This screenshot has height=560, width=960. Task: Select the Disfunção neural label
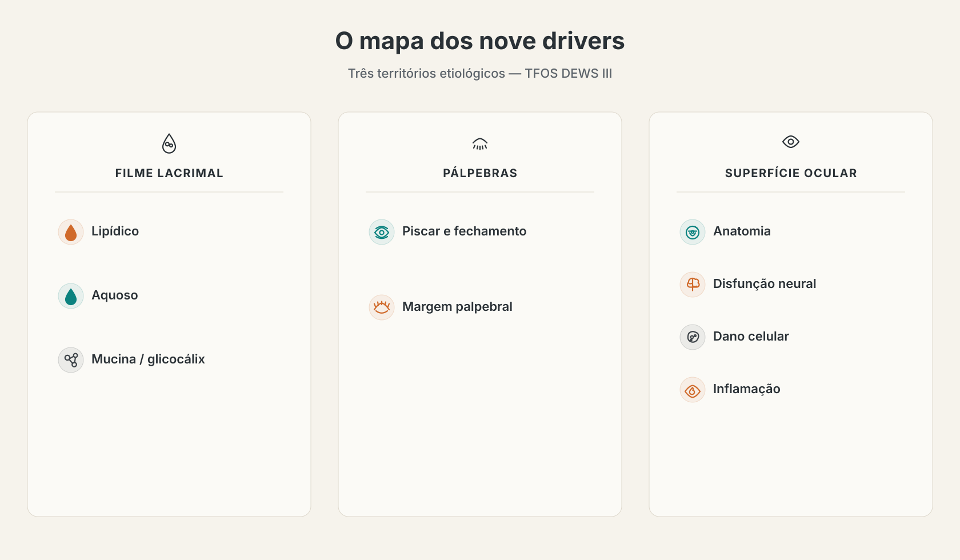[765, 284]
